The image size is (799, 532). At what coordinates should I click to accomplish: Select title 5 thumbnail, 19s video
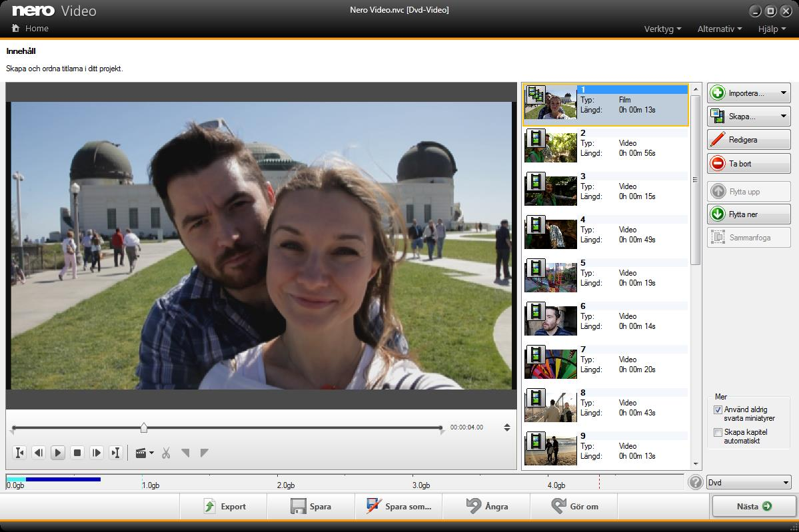point(550,276)
